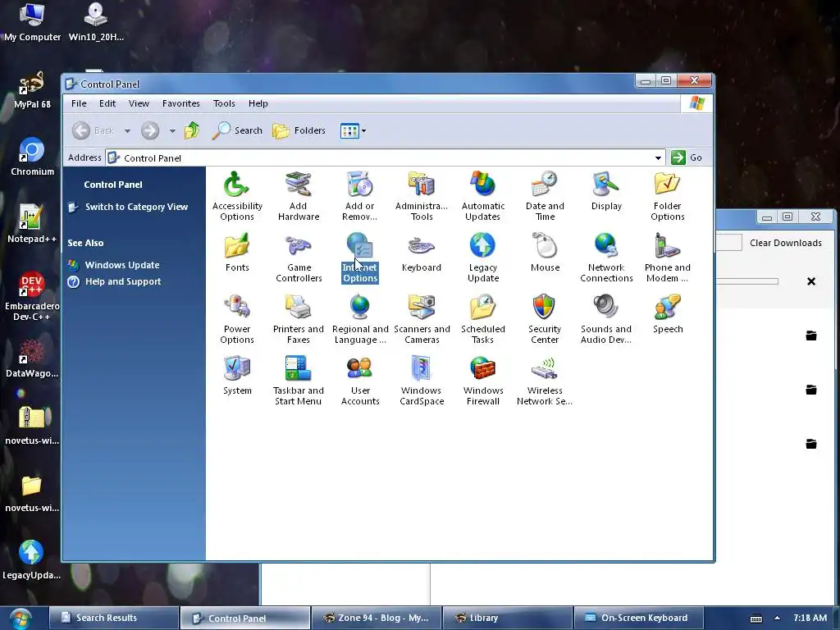
Task: Open Sounds and Audio Devices
Action: 606,319
